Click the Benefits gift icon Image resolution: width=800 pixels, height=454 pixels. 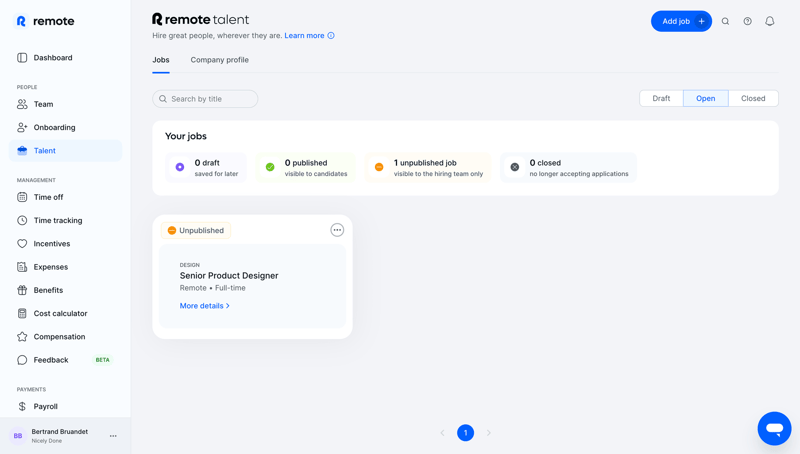pos(22,290)
